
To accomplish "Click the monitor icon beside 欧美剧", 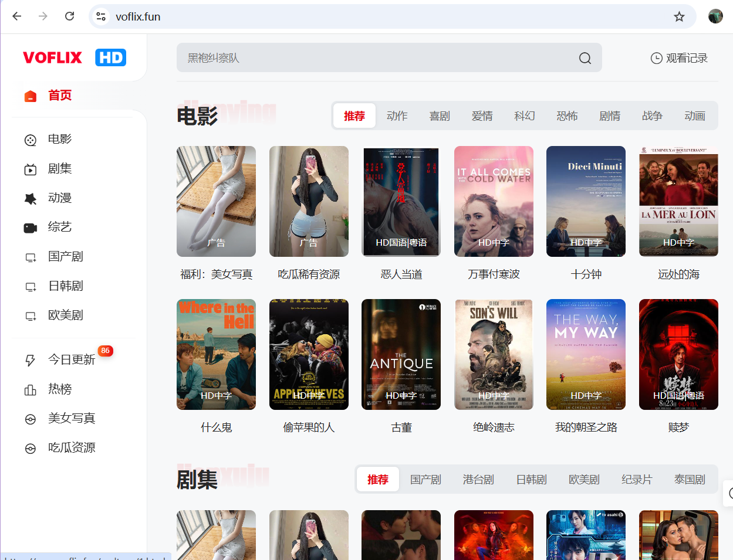I will (31, 315).
